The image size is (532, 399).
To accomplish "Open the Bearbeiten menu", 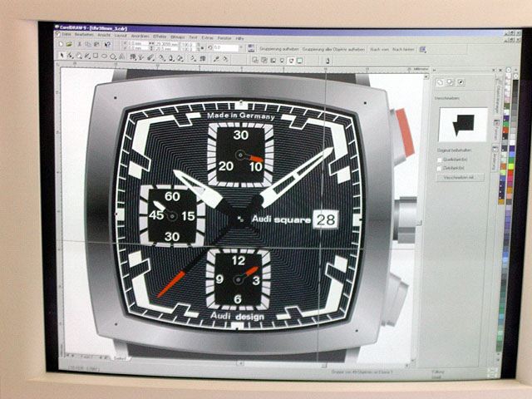I will 84,35.
